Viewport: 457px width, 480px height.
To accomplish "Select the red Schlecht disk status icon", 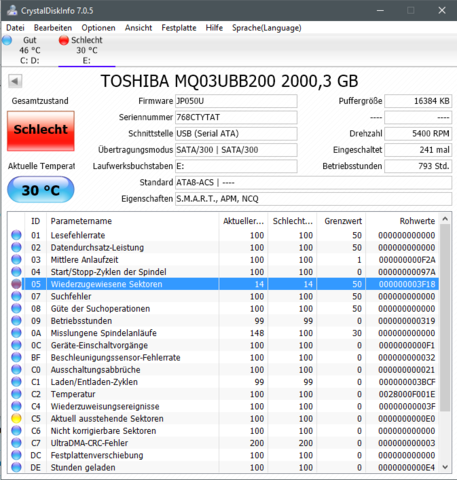I will pyautogui.click(x=64, y=40).
